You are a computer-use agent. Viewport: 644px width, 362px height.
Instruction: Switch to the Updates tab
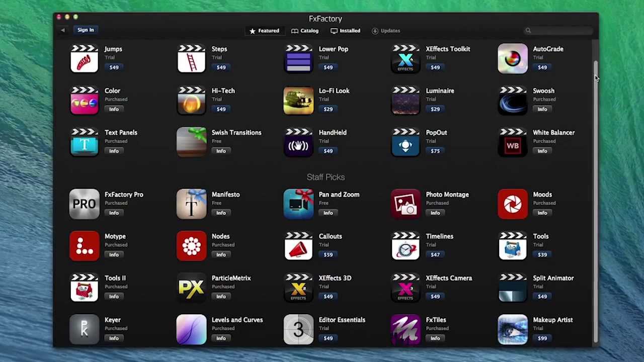tap(386, 31)
